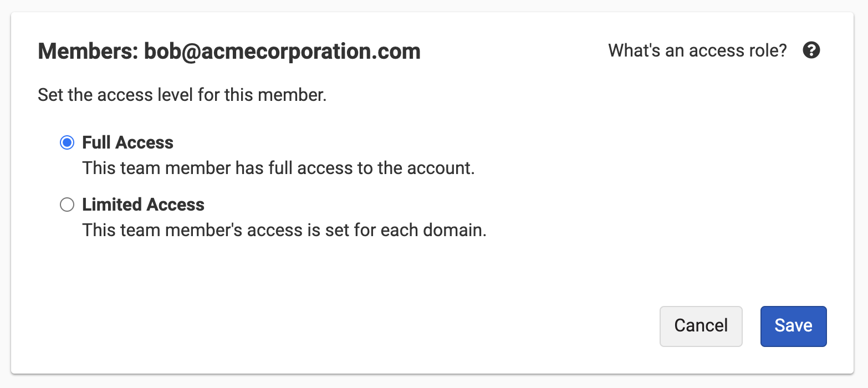Click the "Members:" word in the heading
Image resolution: width=868 pixels, height=388 pixels.
tap(88, 52)
